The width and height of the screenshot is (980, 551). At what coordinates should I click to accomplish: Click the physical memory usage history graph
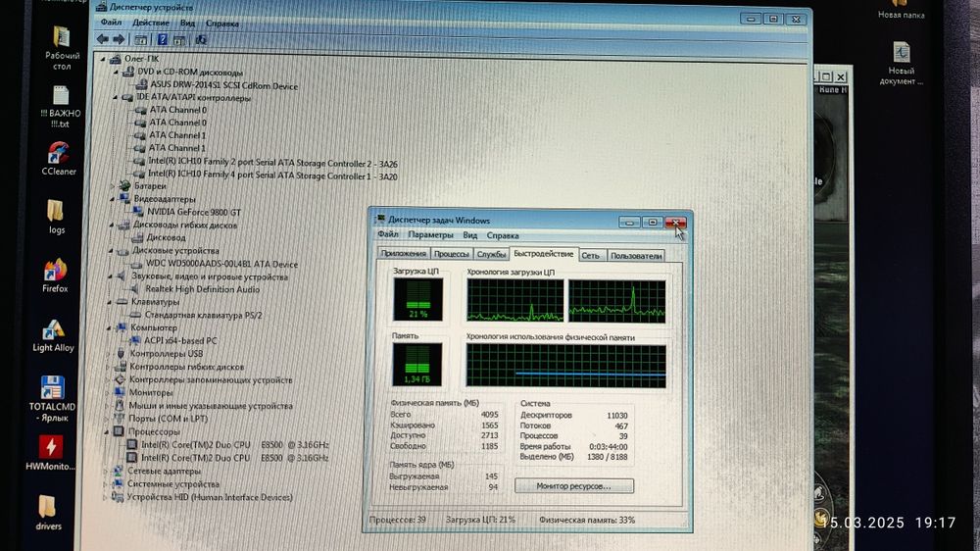point(566,366)
